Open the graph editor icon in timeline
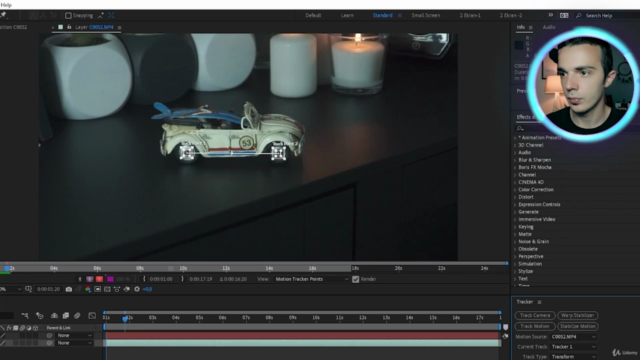Image resolution: width=640 pixels, height=360 pixels. tap(92, 316)
